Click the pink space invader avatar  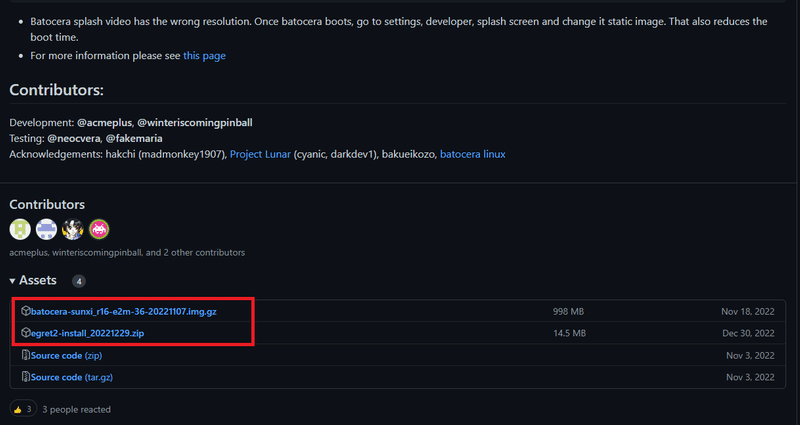pos(99,230)
